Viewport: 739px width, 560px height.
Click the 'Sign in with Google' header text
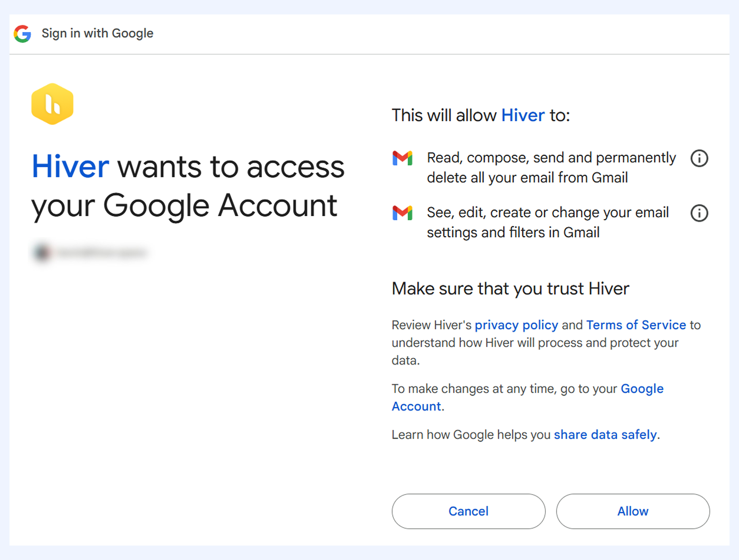coord(98,33)
